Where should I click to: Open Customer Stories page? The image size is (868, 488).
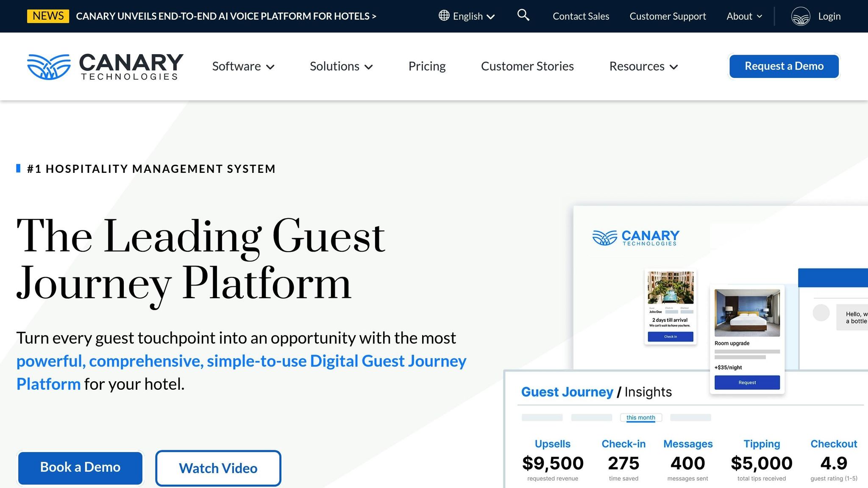(x=527, y=67)
